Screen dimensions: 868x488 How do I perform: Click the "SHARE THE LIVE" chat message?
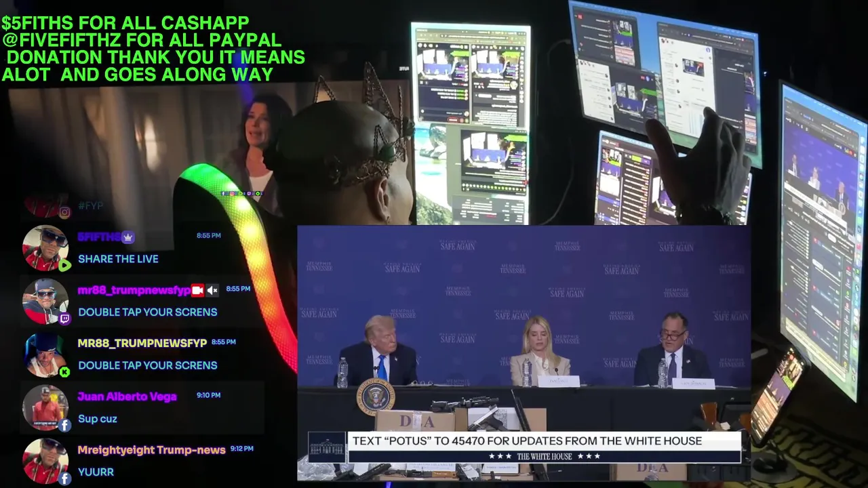tap(118, 259)
